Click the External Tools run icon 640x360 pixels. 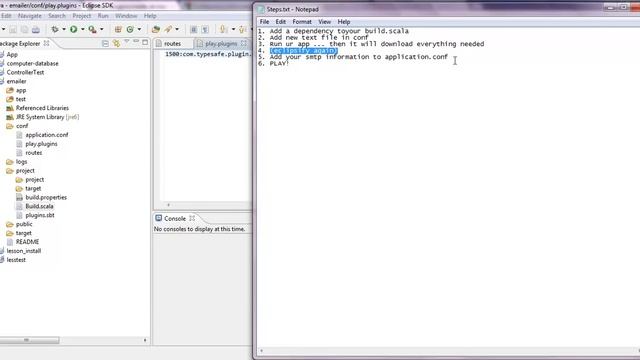93,29
